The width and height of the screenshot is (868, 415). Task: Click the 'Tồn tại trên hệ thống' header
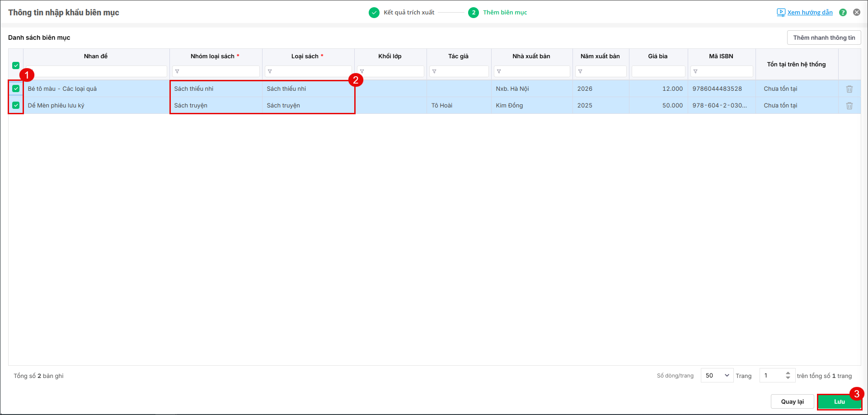point(796,65)
